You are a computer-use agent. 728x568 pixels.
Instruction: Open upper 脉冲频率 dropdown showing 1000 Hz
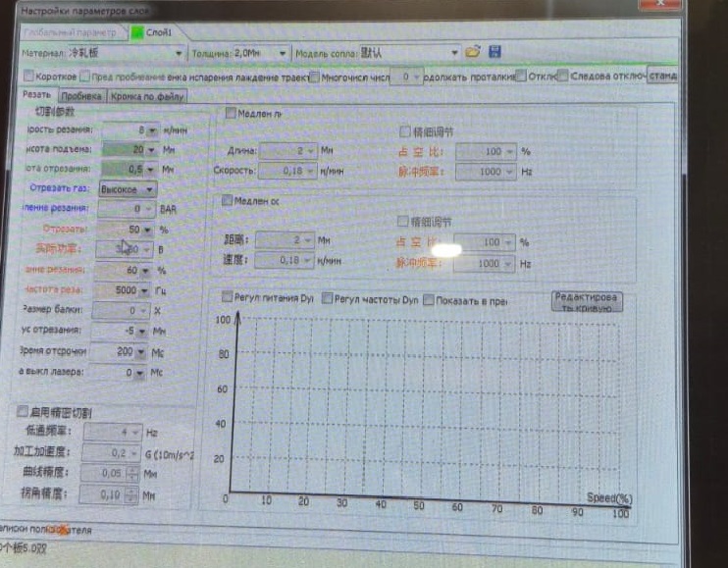tap(509, 172)
